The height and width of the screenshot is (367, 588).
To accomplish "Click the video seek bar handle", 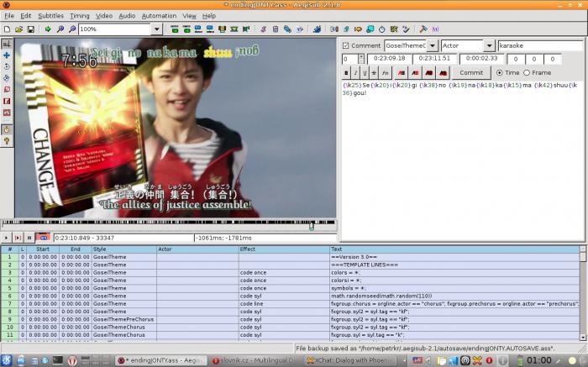I will tap(312, 226).
